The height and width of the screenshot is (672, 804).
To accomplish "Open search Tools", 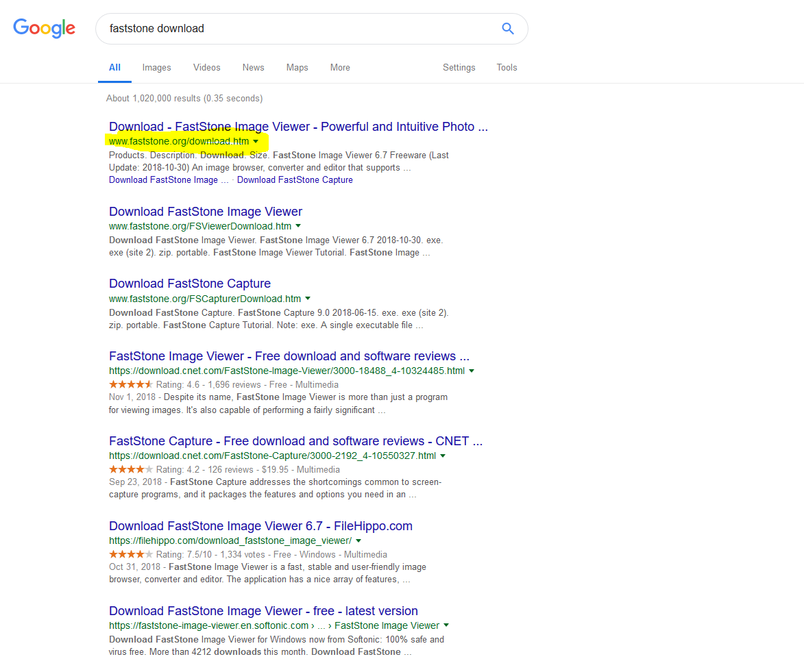I will click(x=507, y=68).
